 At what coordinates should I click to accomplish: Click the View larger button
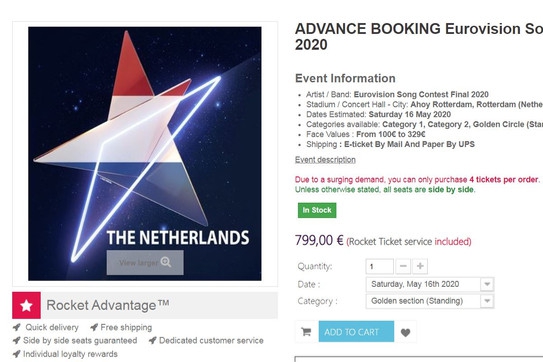click(x=145, y=262)
